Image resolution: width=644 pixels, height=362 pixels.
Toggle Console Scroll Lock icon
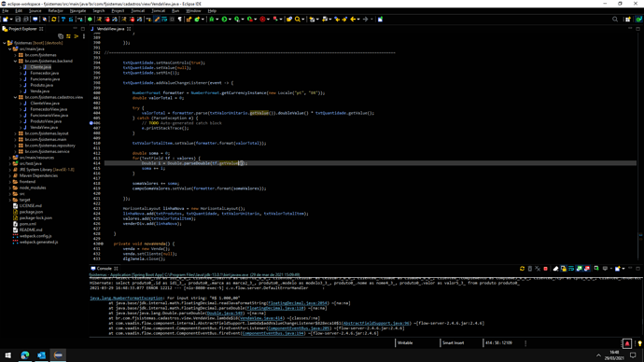(x=564, y=269)
